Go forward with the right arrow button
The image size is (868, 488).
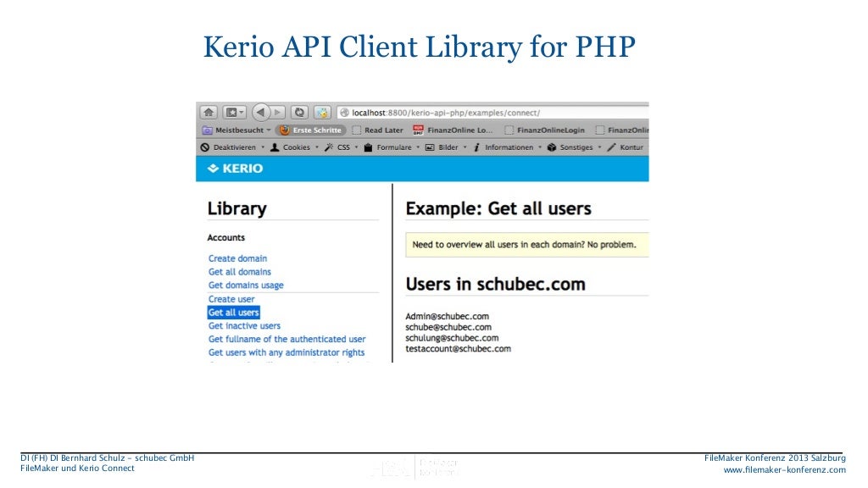click(278, 113)
